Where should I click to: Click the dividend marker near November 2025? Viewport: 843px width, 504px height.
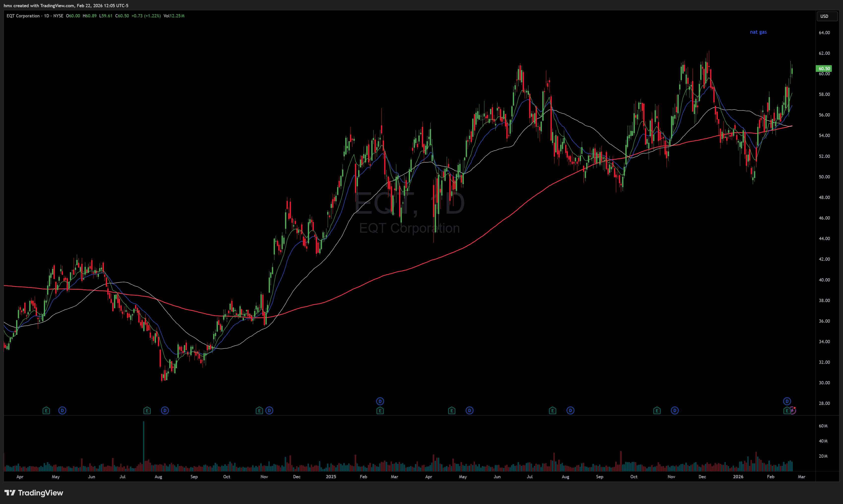click(x=674, y=411)
